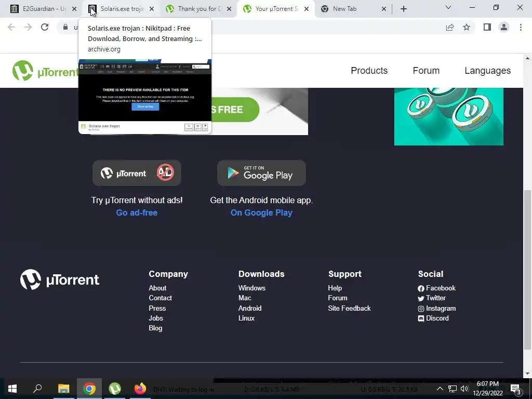Open the volume tray icon

(464, 389)
